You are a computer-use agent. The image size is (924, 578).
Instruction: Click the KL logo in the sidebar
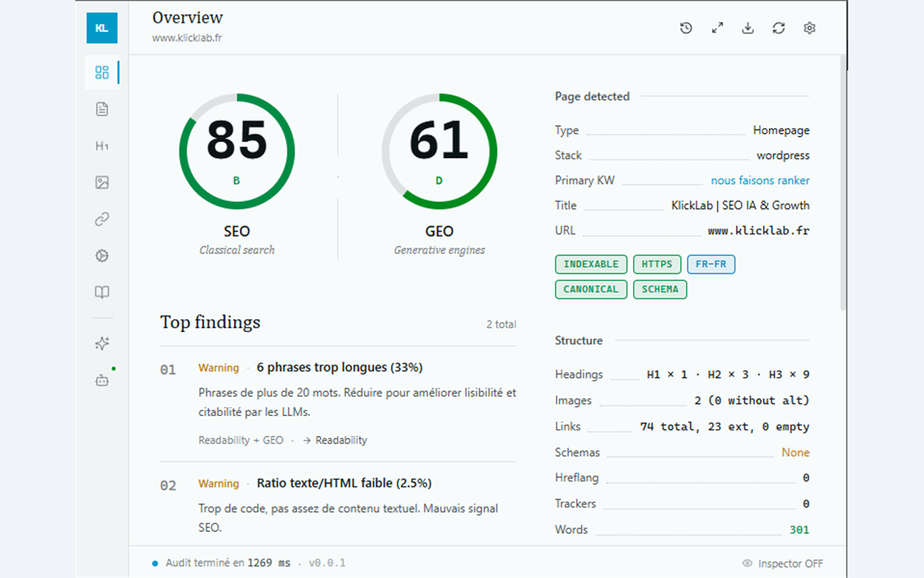pos(102,28)
